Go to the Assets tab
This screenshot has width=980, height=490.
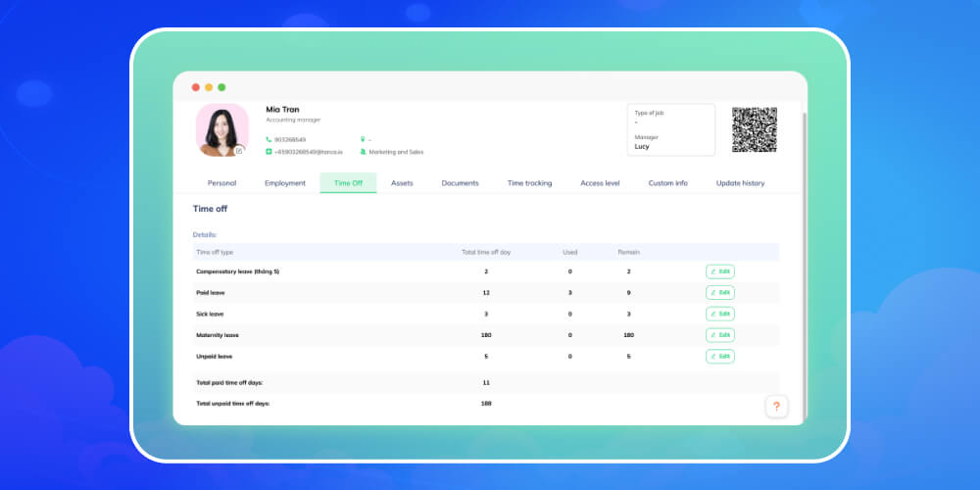pos(402,183)
